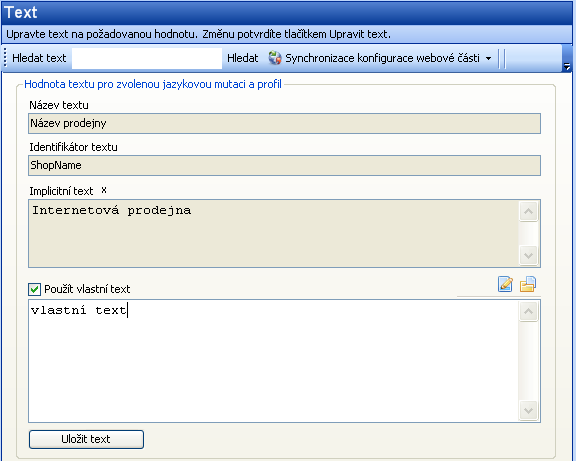Image resolution: width=576 pixels, height=461 pixels.
Task: Click the Implicitní text label
Action: pos(61,191)
